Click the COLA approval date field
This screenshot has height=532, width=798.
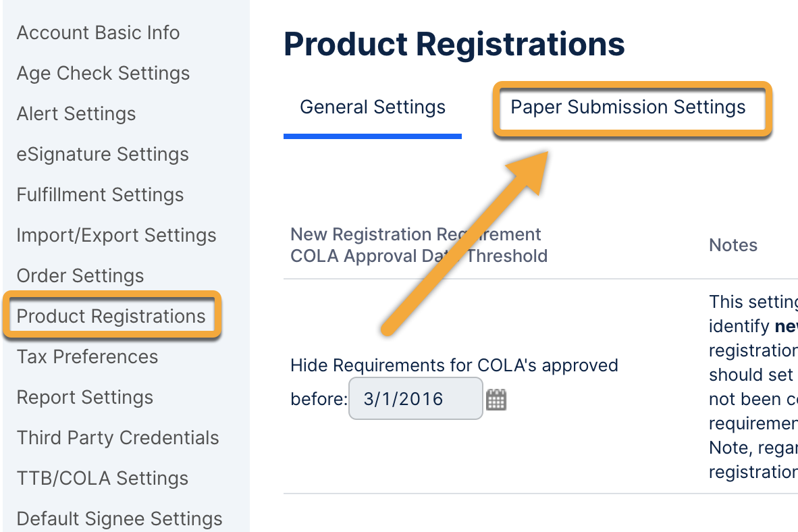(x=415, y=398)
